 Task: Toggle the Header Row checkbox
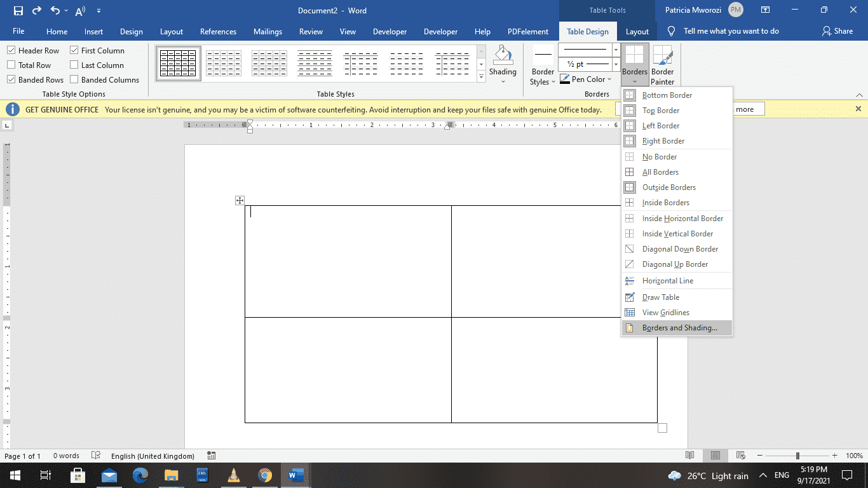(x=11, y=50)
